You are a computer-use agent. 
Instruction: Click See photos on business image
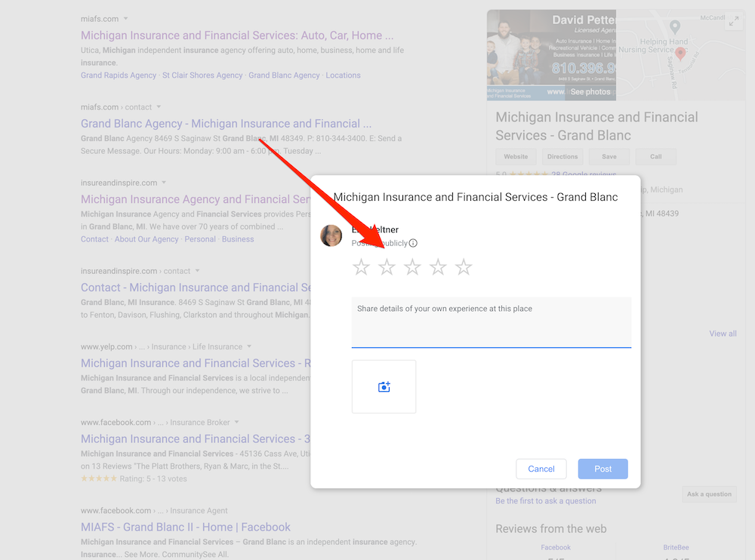tap(590, 92)
